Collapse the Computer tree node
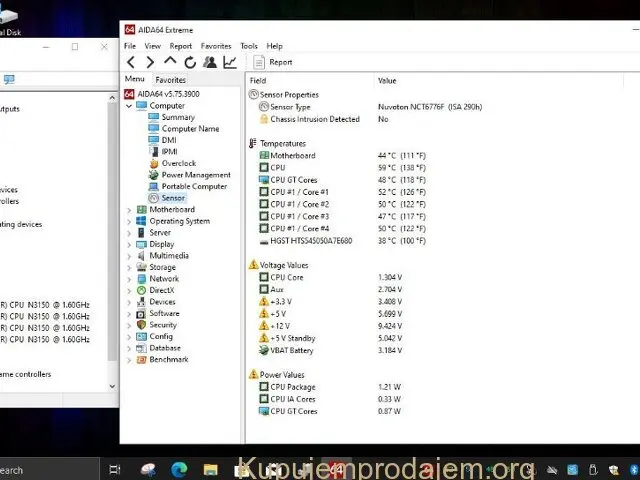The image size is (640, 480). pos(128,106)
